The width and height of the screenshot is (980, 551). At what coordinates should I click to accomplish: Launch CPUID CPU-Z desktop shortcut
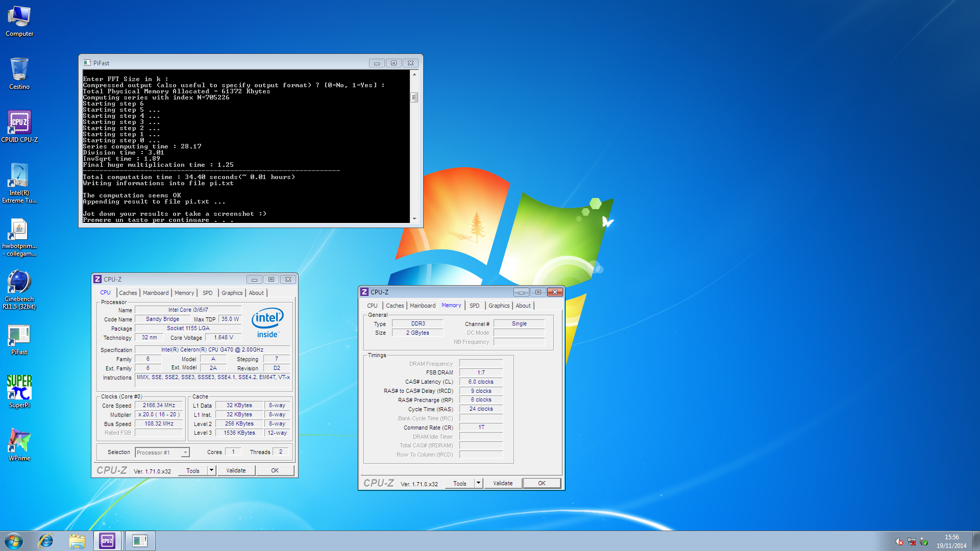click(19, 127)
